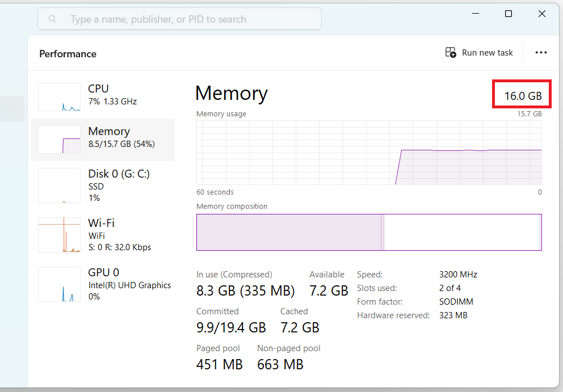Click the Performance page heading
Viewport: 563px width, 392px height.
pyautogui.click(x=68, y=54)
